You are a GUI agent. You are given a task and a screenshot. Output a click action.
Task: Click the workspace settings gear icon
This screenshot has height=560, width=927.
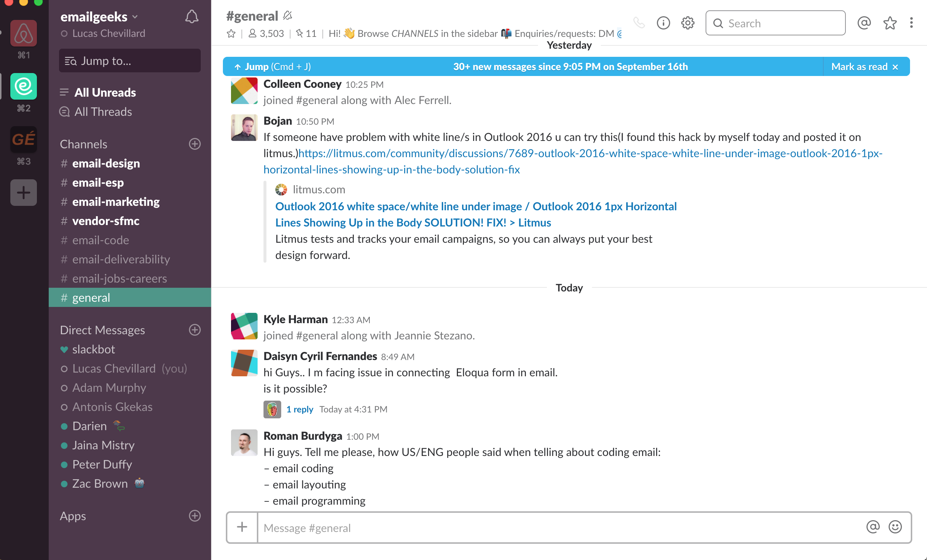pos(688,23)
